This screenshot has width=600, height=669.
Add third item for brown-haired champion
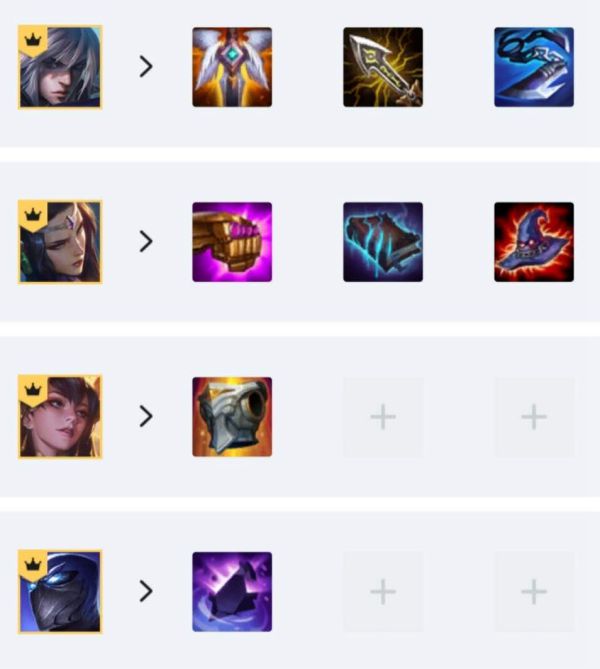(x=534, y=417)
